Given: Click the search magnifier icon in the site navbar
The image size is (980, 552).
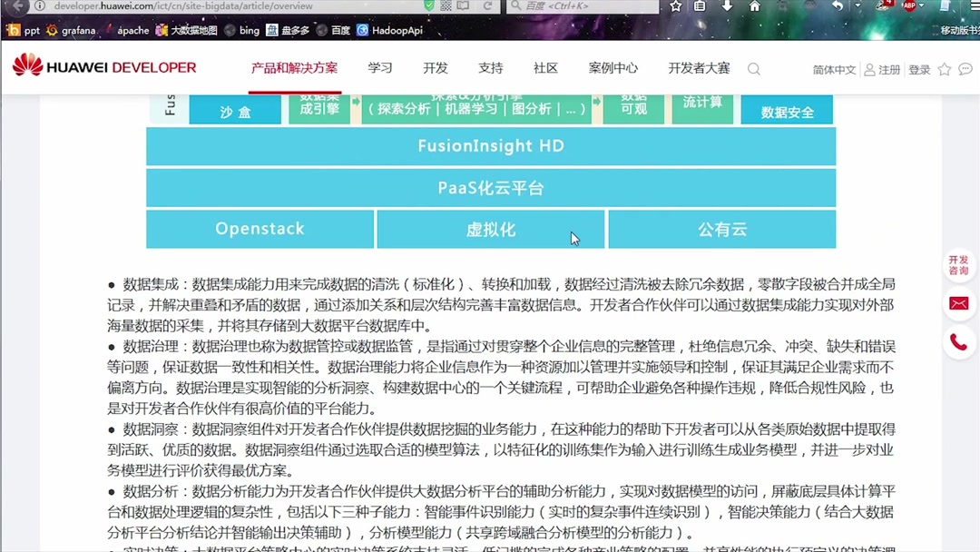Looking at the screenshot, I should click(x=754, y=69).
